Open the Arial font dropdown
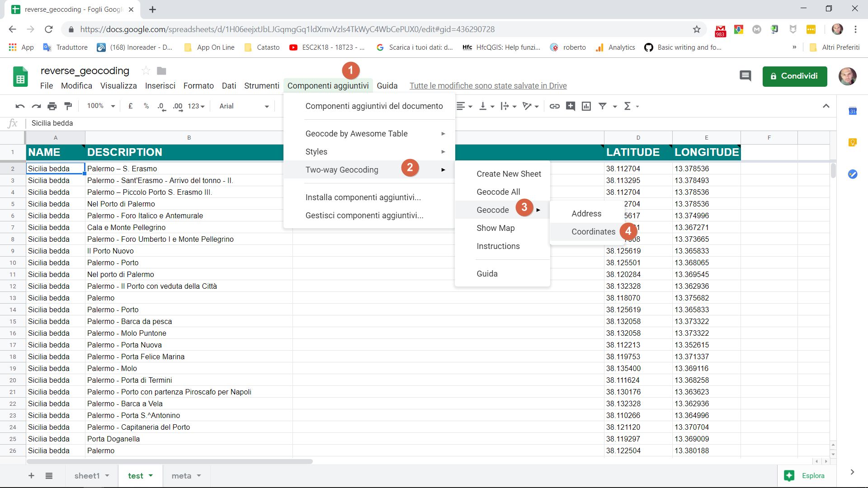The image size is (868, 488). tap(244, 106)
